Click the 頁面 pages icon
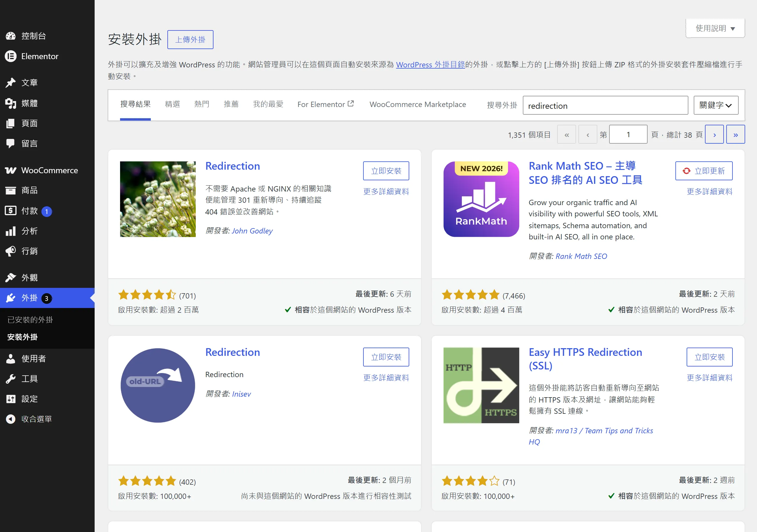Viewport: 757px width, 532px height. tap(11, 123)
